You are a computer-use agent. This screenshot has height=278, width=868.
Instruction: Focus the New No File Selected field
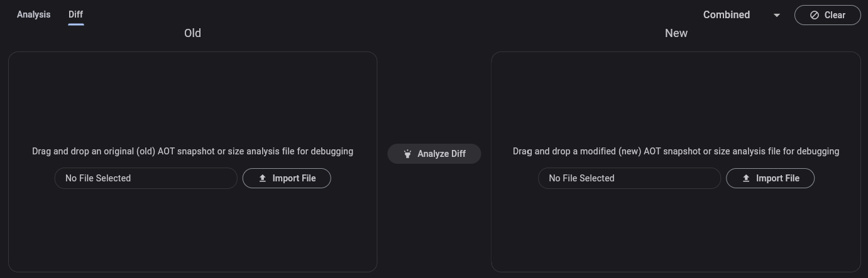pos(629,178)
